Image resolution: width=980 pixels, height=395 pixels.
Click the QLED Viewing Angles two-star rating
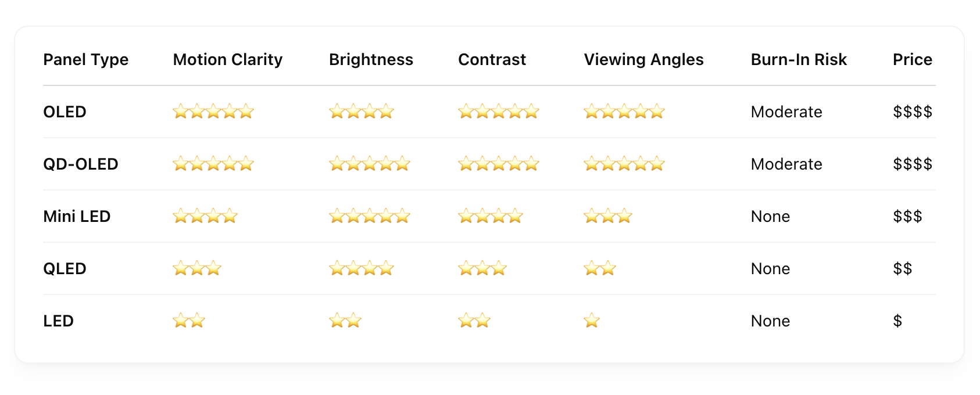coord(600,268)
